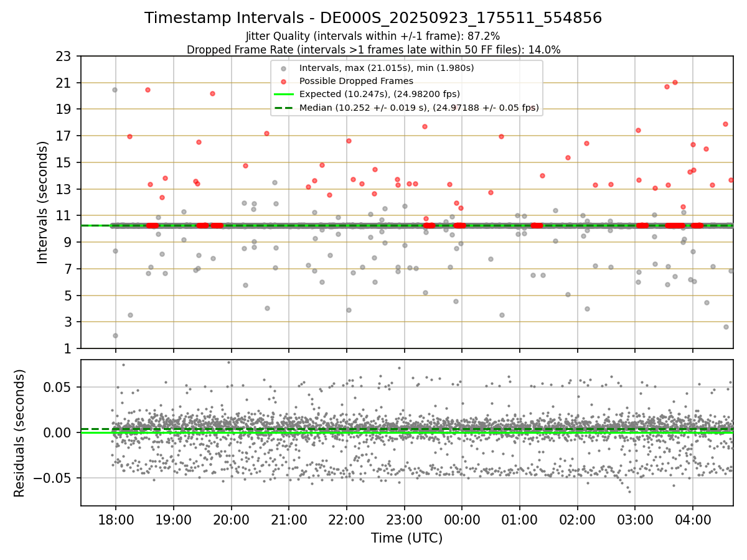Click the red point near 20.2 seconds before 20:00
Viewport: 747px width, 560px height.
pyautogui.click(x=212, y=93)
